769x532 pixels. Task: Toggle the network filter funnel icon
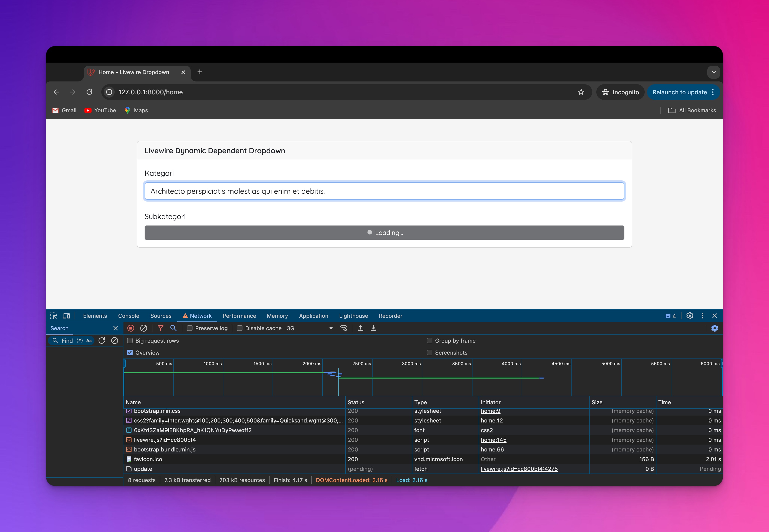(160, 328)
